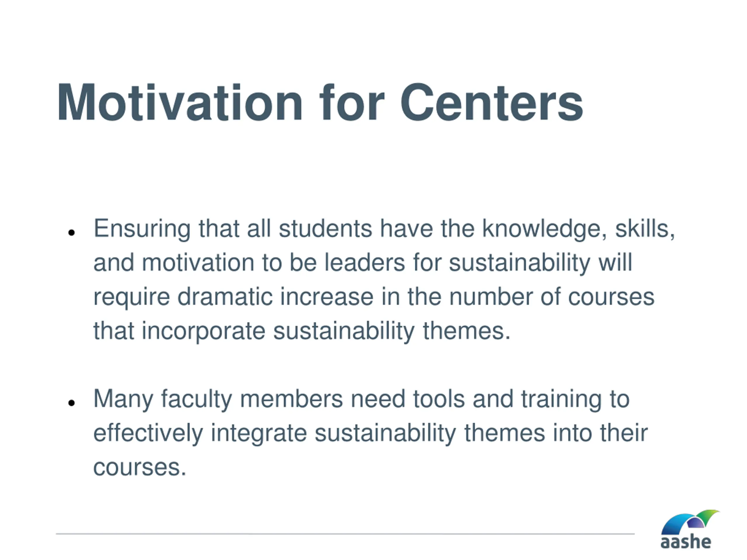
Task: Click the words 'effectively integrate' in second bullet
Action: click(200, 433)
